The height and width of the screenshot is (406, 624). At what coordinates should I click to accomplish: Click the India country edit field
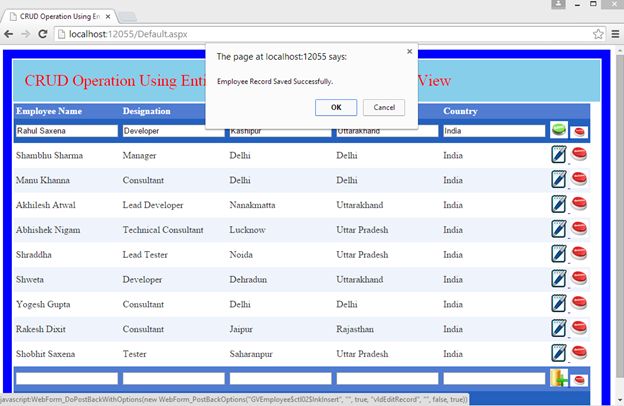[494, 131]
